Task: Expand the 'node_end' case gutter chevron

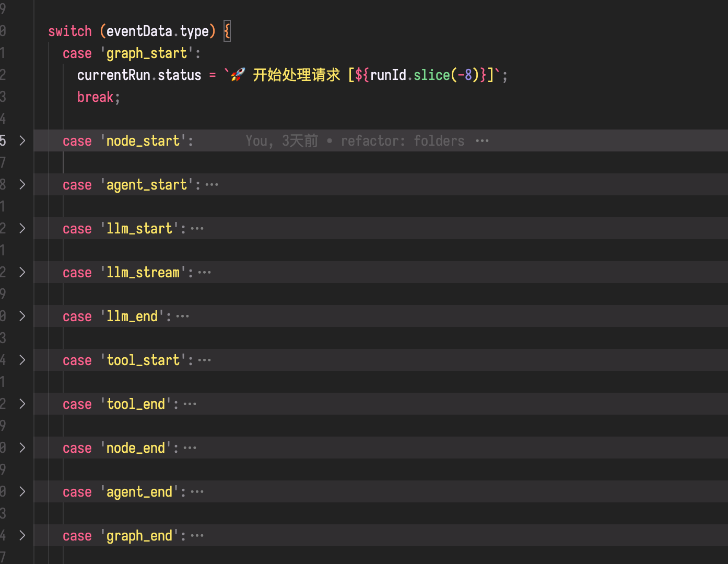Action: (22, 448)
